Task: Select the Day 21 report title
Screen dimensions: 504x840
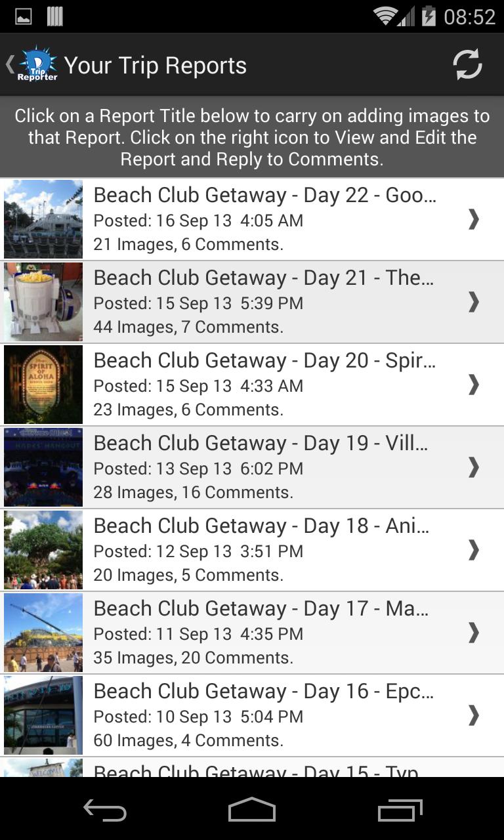Action: [x=263, y=278]
